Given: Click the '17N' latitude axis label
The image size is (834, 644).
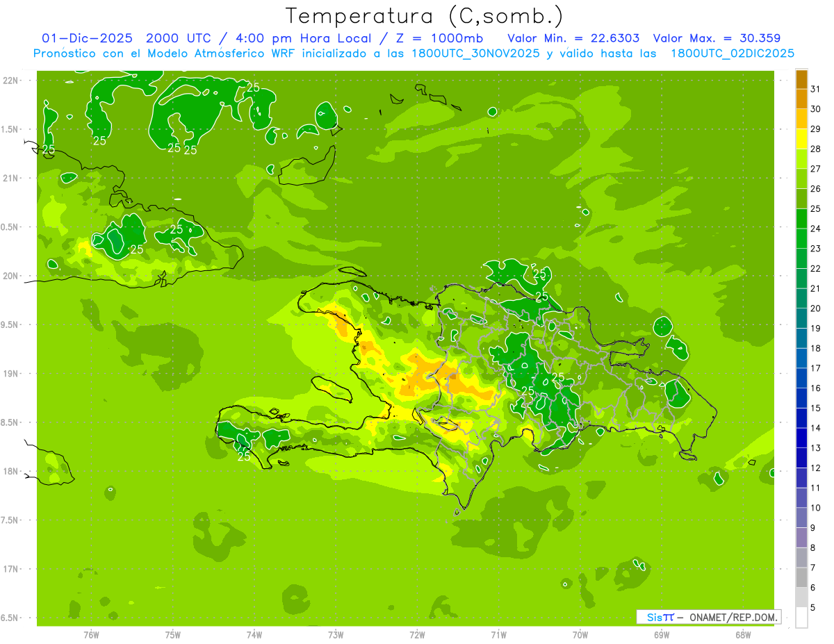Looking at the screenshot, I should 10,569.
